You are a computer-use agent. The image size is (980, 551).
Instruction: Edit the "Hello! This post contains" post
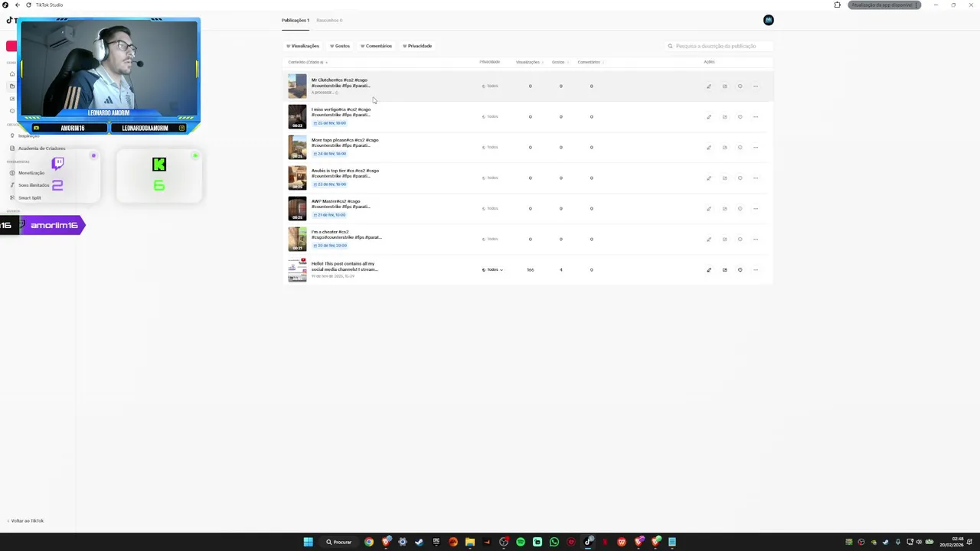coord(709,270)
